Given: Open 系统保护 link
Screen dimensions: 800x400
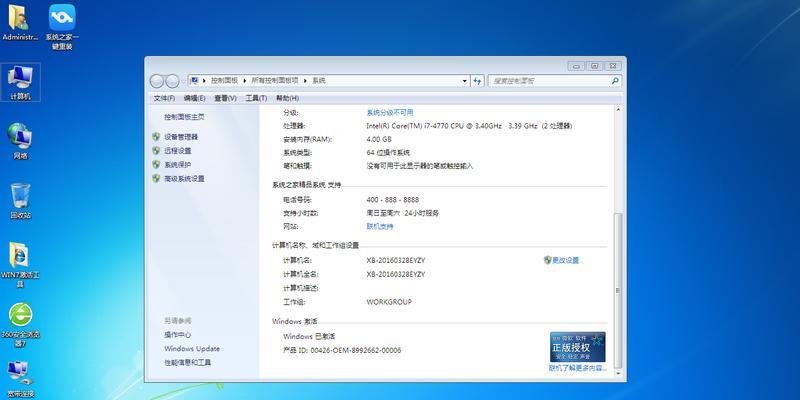Looking at the screenshot, I should pyautogui.click(x=178, y=164).
